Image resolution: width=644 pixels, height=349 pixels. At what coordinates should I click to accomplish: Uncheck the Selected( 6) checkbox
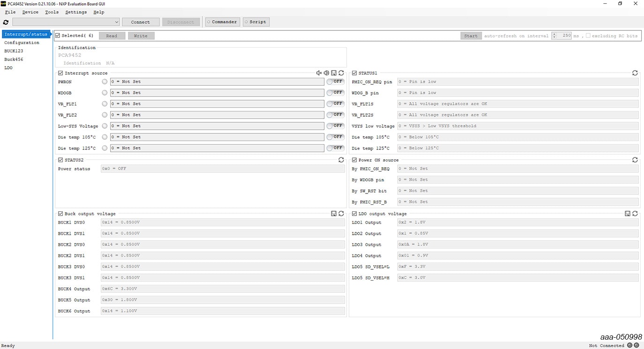[x=58, y=36]
